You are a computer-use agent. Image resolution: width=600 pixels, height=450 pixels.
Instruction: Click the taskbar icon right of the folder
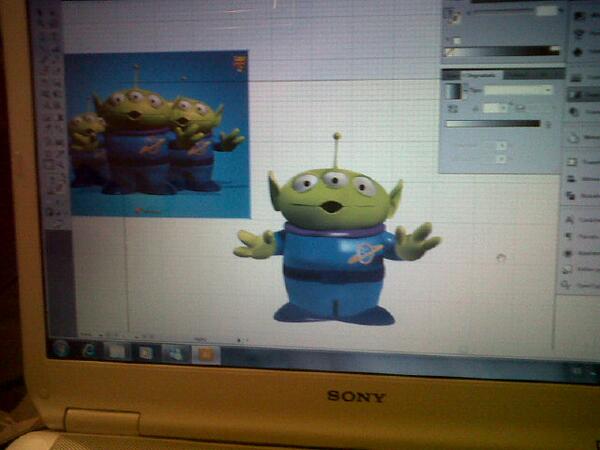[146, 352]
